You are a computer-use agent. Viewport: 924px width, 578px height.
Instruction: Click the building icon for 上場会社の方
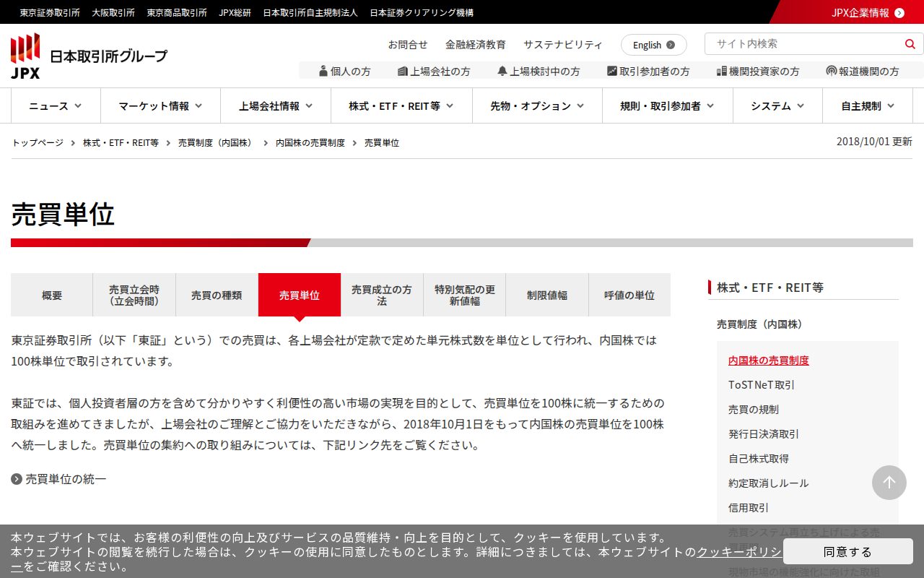(x=403, y=71)
